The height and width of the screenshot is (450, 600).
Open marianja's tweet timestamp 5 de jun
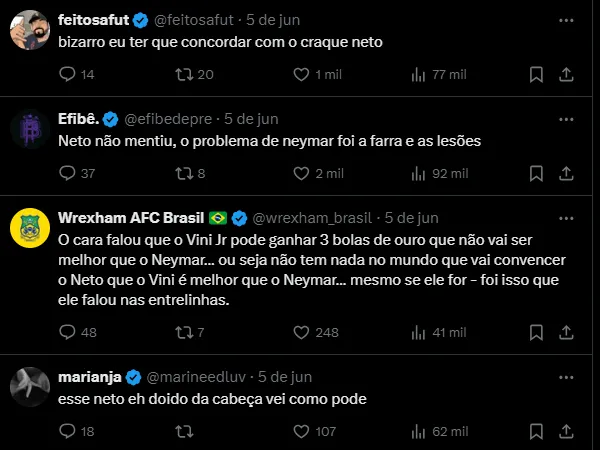pyautogui.click(x=285, y=377)
